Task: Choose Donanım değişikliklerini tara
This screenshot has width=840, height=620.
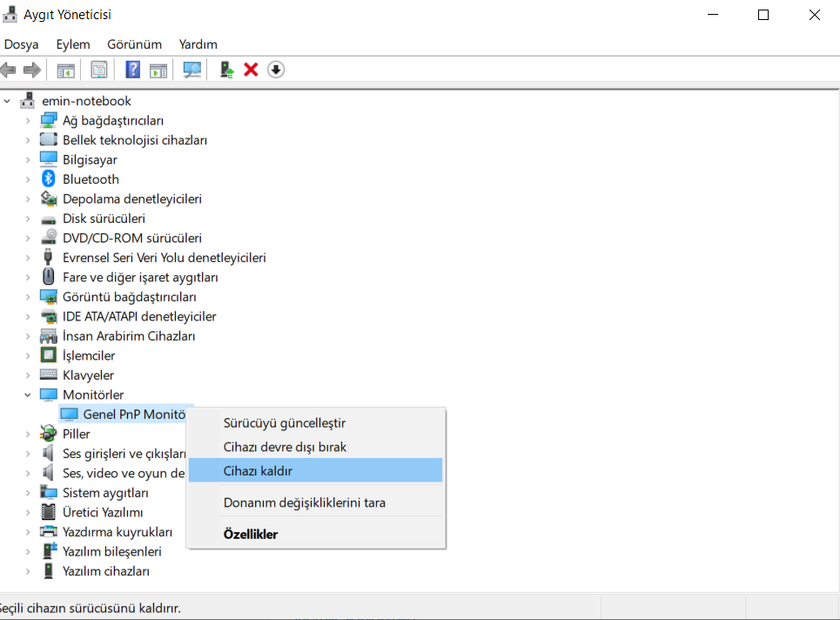Action: coord(316,502)
